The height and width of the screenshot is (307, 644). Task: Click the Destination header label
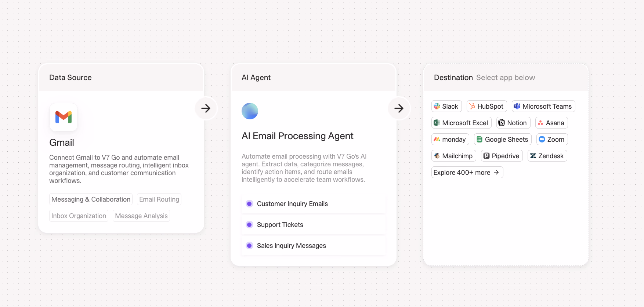tap(453, 77)
